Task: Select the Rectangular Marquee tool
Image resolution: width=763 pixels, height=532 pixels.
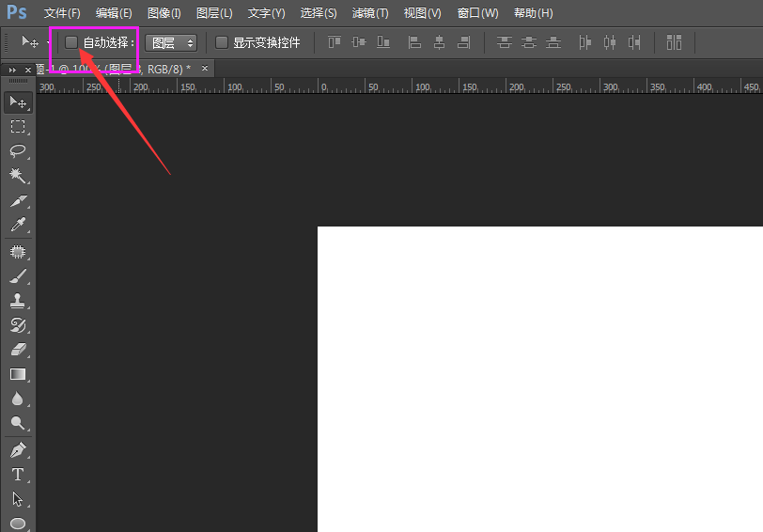Action: [x=18, y=127]
